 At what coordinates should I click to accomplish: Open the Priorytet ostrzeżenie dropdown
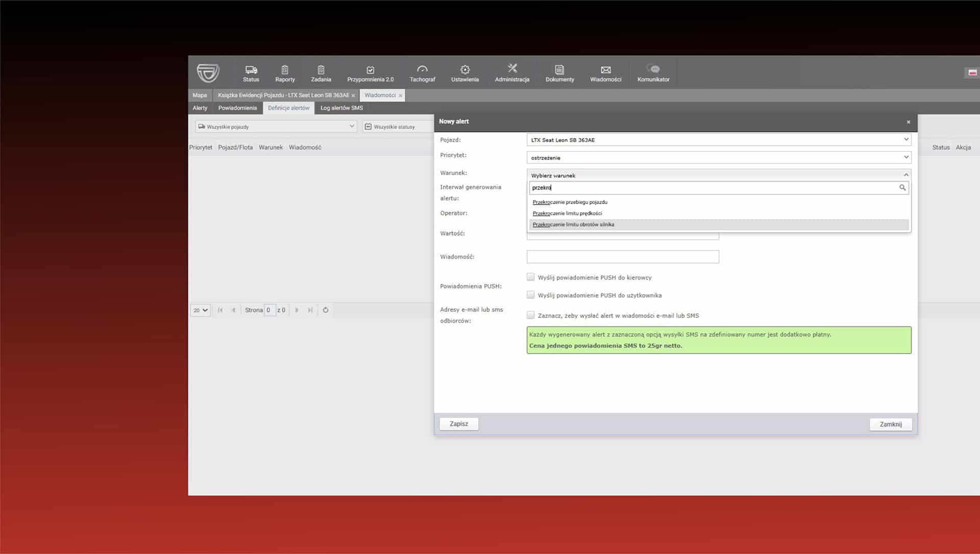719,158
